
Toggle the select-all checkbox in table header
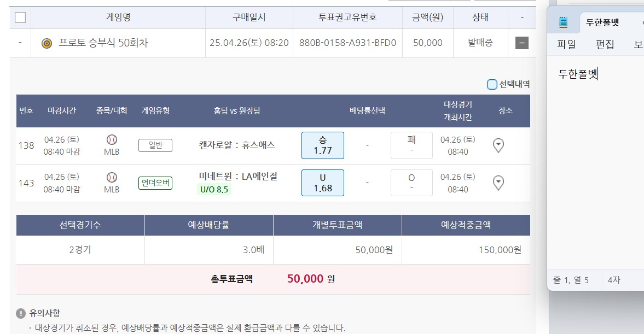click(x=20, y=17)
